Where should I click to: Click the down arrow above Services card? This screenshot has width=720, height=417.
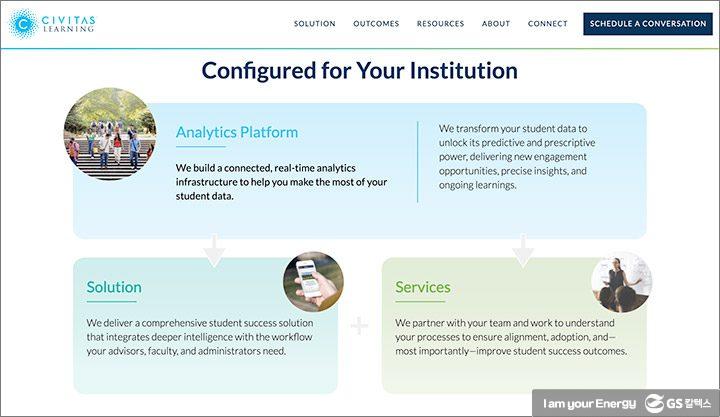(522, 251)
